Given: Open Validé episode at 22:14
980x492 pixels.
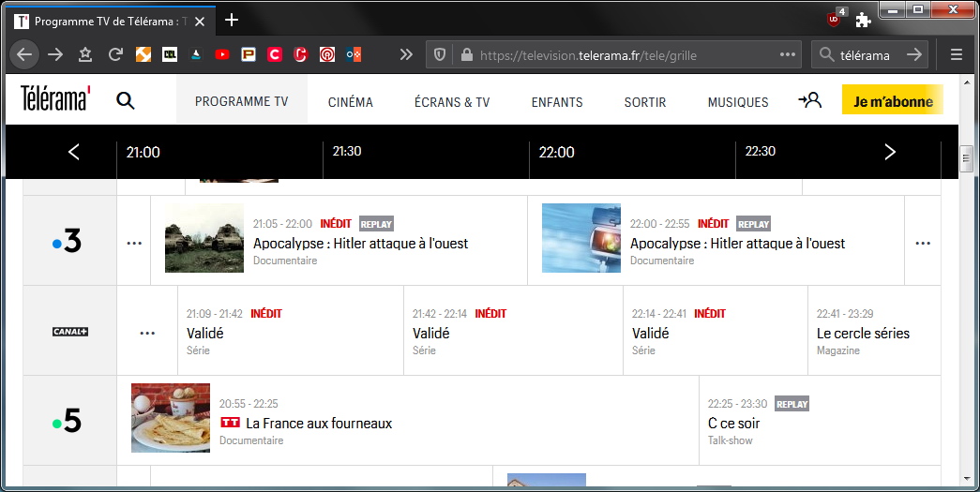Looking at the screenshot, I should 651,334.
